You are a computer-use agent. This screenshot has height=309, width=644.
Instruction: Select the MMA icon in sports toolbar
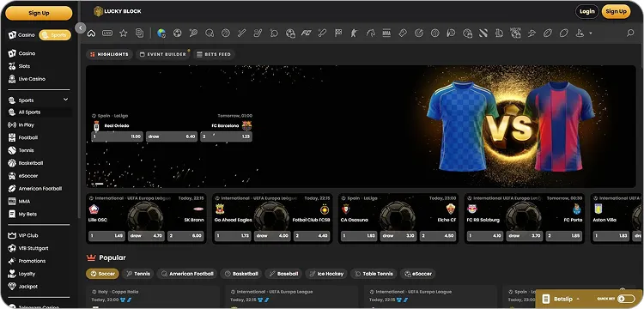tap(386, 33)
